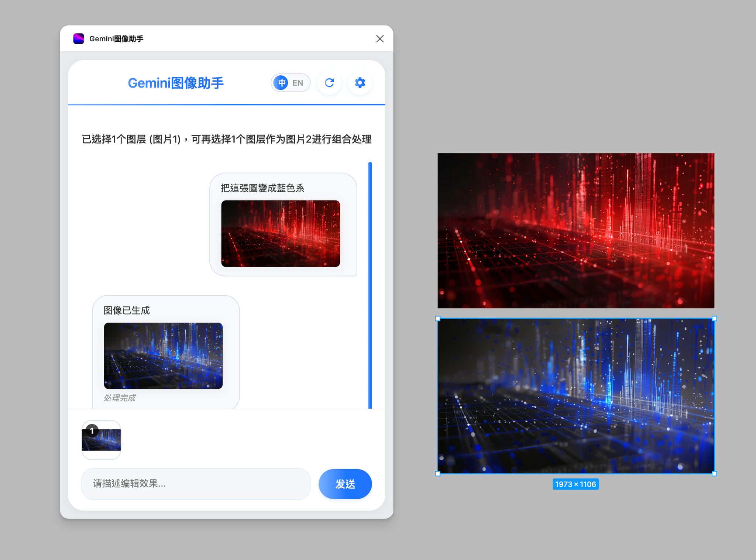The width and height of the screenshot is (756, 560).
Task: Click the 发送 send button
Action: (345, 484)
